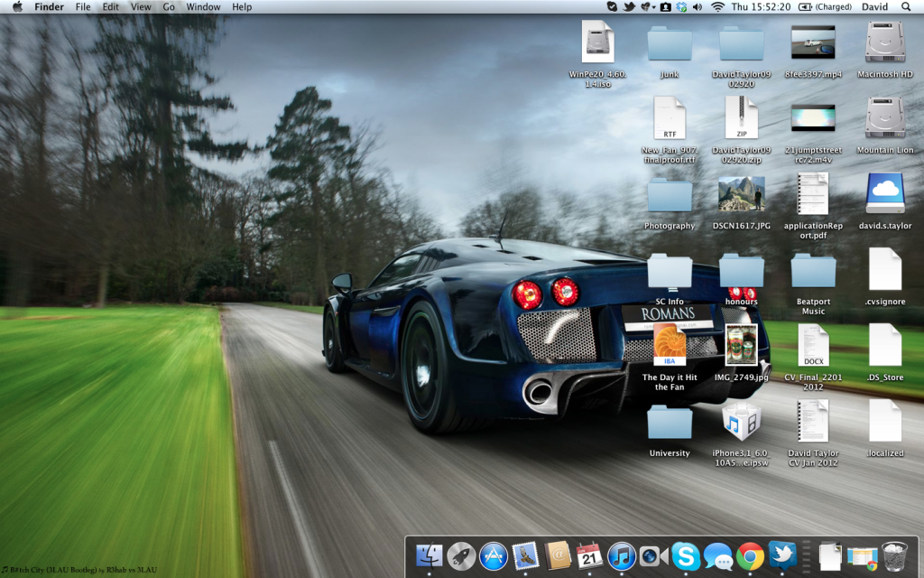Open the David user menu
This screenshot has height=578, width=924.
tap(874, 6)
